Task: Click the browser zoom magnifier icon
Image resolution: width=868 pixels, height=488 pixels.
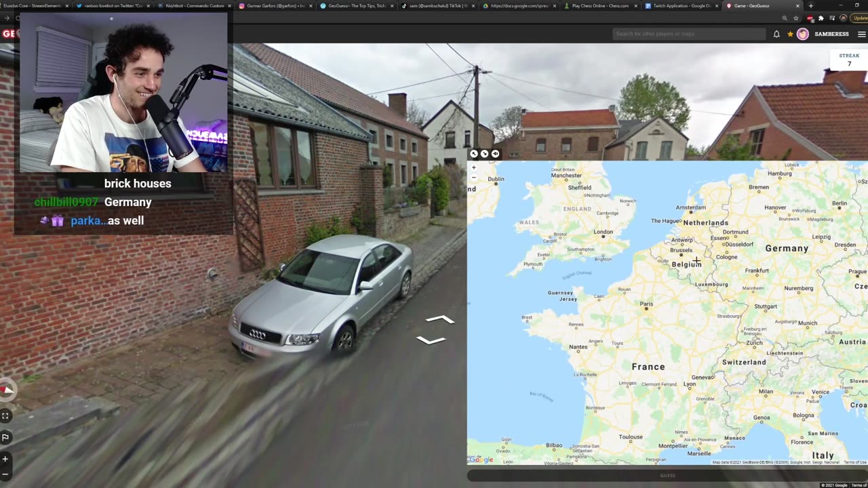Action: [x=785, y=18]
